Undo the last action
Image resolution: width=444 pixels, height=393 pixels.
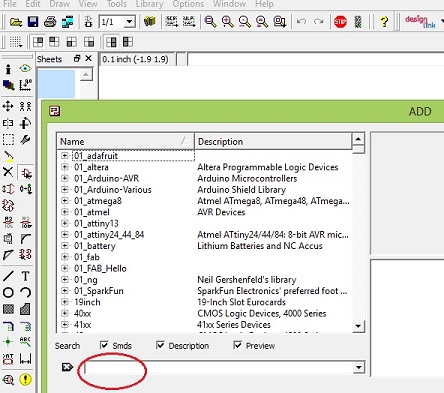point(301,22)
